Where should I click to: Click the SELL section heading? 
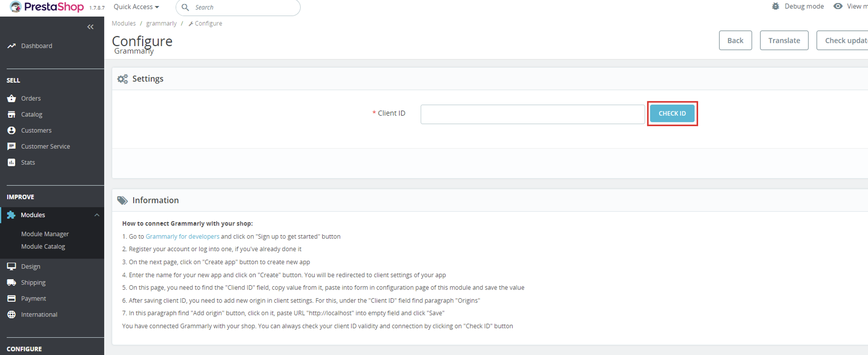[x=13, y=80]
